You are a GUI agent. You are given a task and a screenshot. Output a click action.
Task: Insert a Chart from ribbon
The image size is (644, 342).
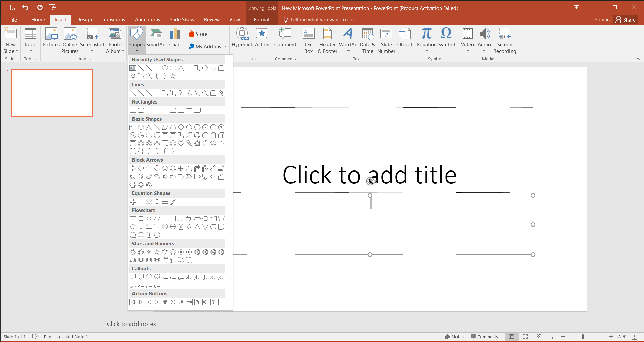[175, 38]
